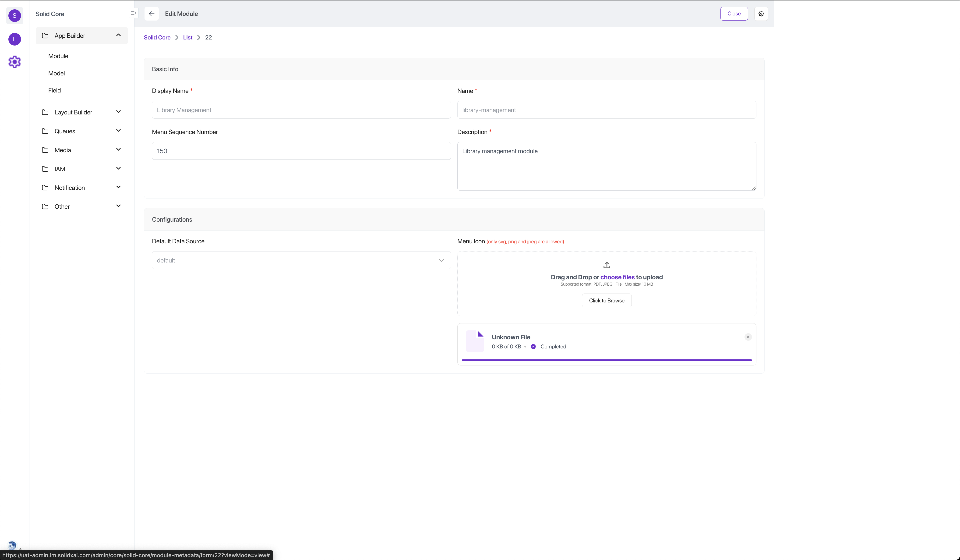Select Model under App Builder
Viewport: 960px width, 560px height.
tap(56, 73)
